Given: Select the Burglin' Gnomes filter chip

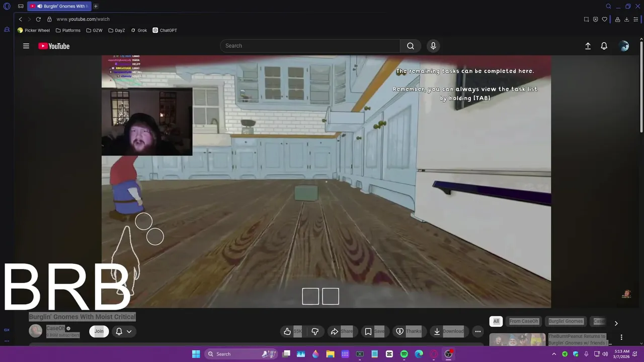Looking at the screenshot, I should [x=566, y=321].
